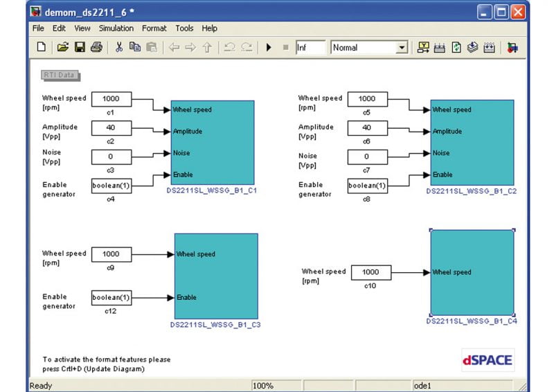Screen dimensions: 554x392
Task: Print the diagram with the printer icon
Action: [96, 48]
